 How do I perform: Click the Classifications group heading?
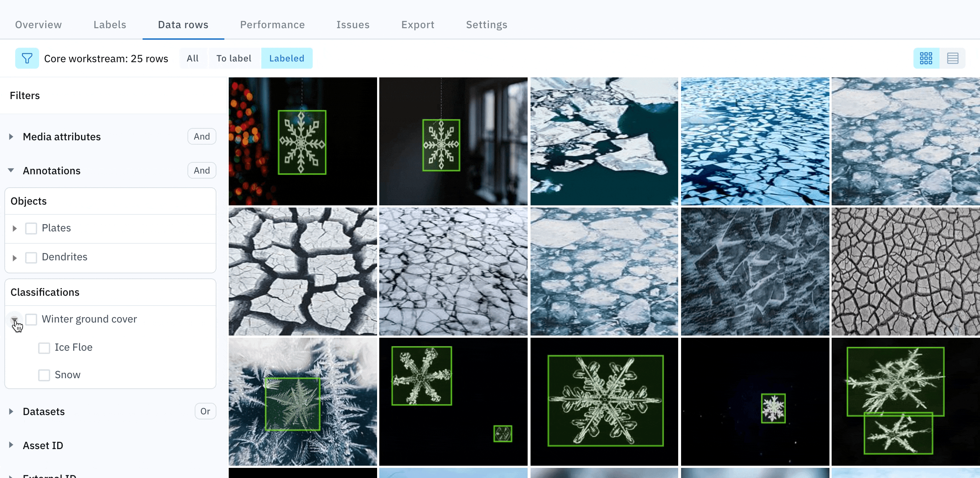tap(45, 292)
